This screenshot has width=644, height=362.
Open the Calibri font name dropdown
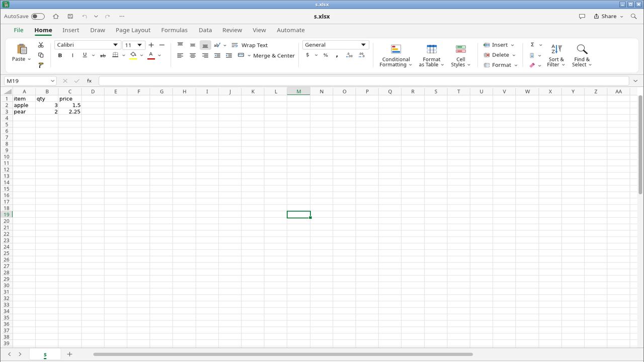pos(115,45)
